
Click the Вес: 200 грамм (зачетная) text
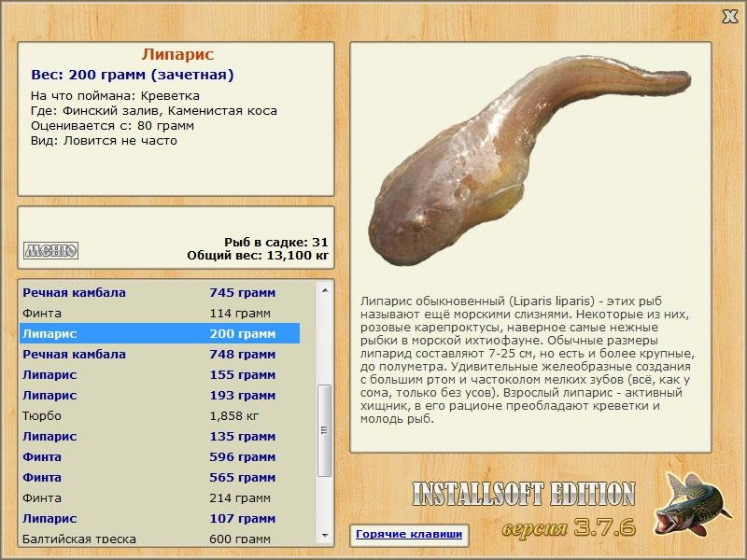coord(133,75)
